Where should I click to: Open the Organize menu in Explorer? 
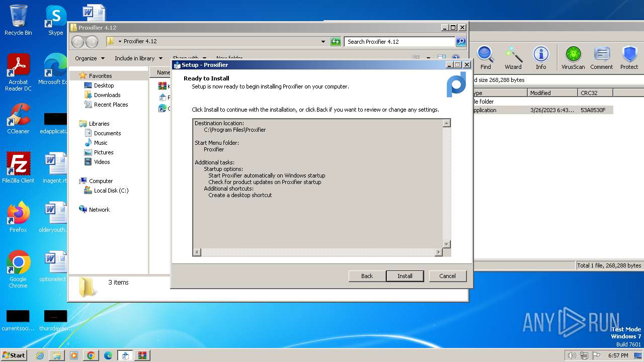coord(90,58)
